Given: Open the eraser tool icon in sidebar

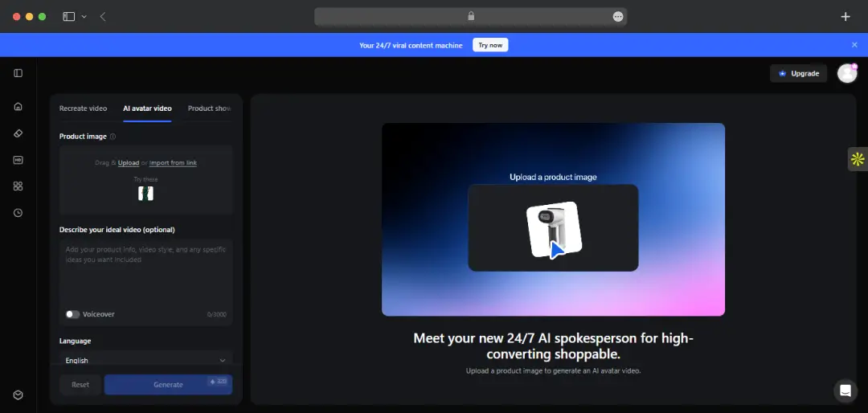Looking at the screenshot, I should (x=18, y=133).
